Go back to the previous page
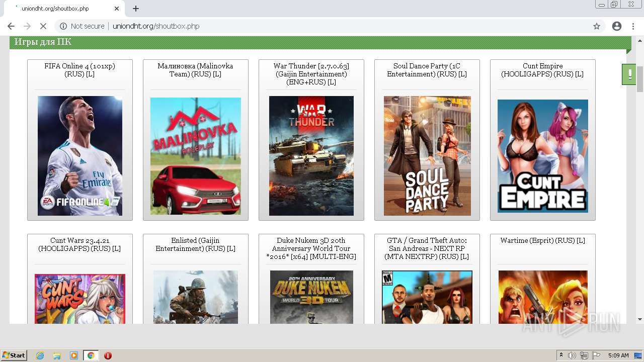Viewport: 644px width, 362px height. coord(11,26)
